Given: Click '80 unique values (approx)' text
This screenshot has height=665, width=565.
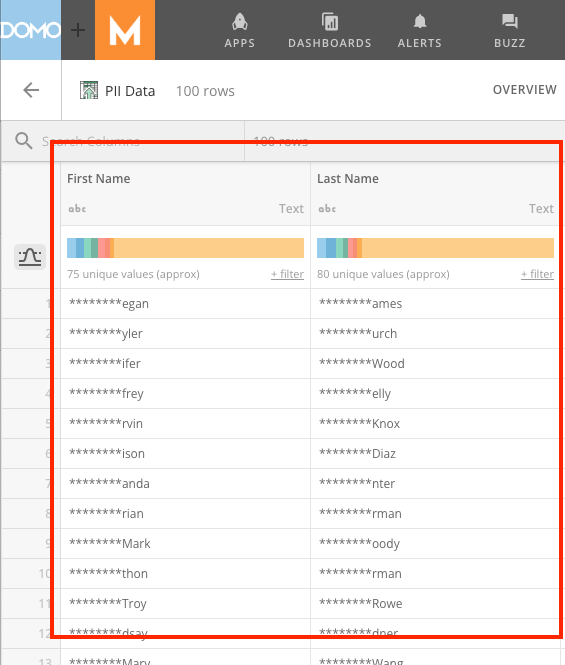Looking at the screenshot, I should tap(383, 274).
